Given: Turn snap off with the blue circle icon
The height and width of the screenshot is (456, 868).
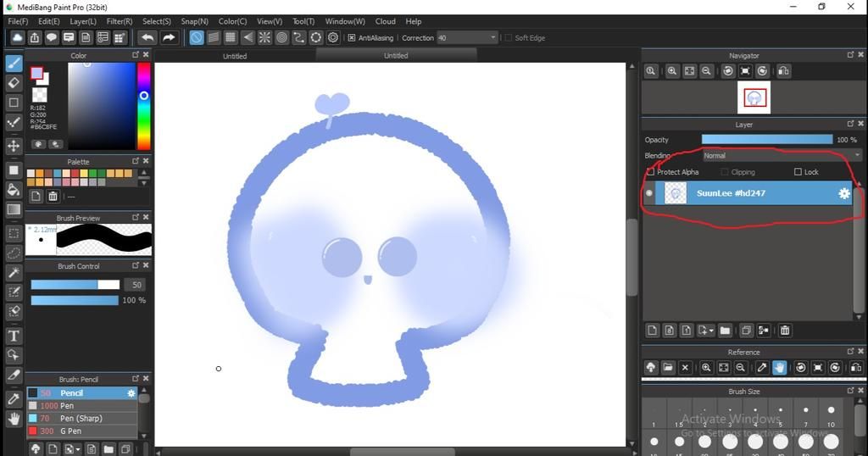Looking at the screenshot, I should pyautogui.click(x=197, y=37).
